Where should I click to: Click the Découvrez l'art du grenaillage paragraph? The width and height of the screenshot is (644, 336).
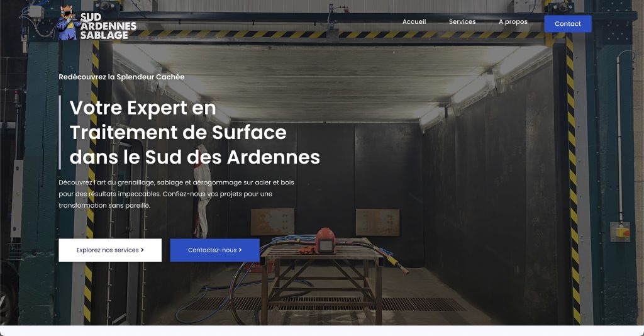pyautogui.click(x=177, y=194)
